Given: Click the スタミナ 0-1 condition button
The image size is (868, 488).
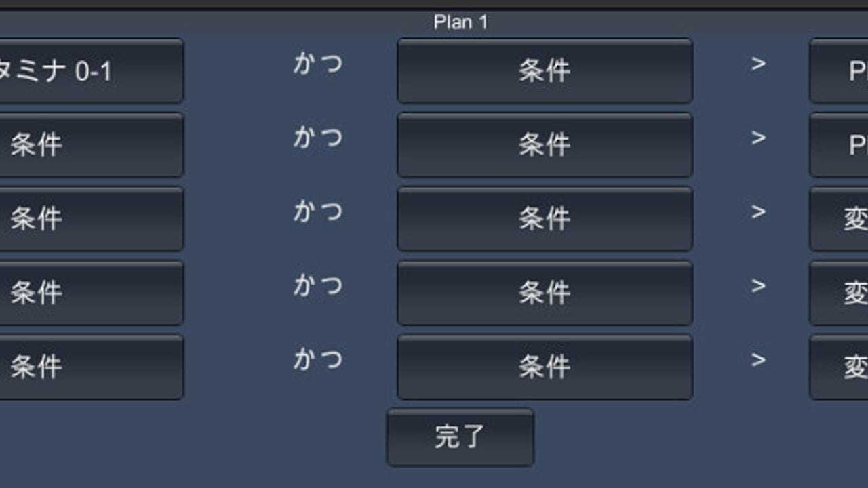Looking at the screenshot, I should point(91,70).
